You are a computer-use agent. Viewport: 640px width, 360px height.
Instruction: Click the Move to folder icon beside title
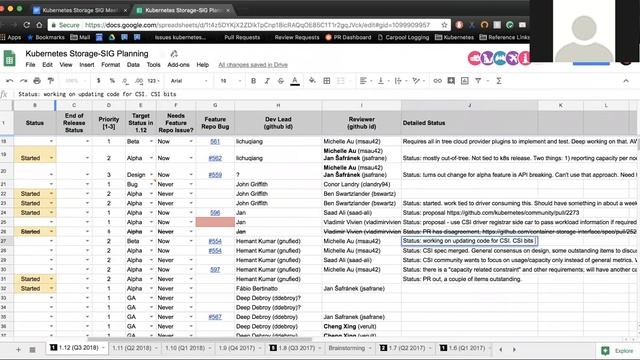tap(174, 53)
